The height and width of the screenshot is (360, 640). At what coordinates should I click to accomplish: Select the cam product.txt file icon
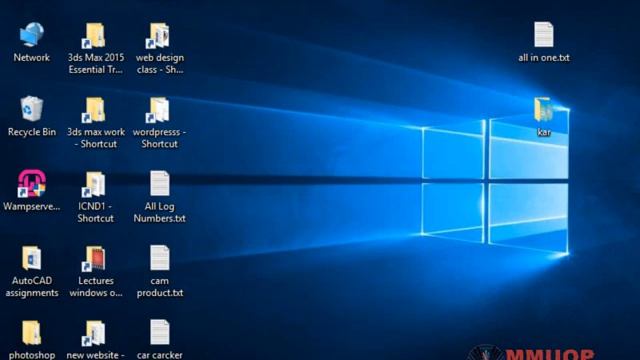[x=160, y=258]
